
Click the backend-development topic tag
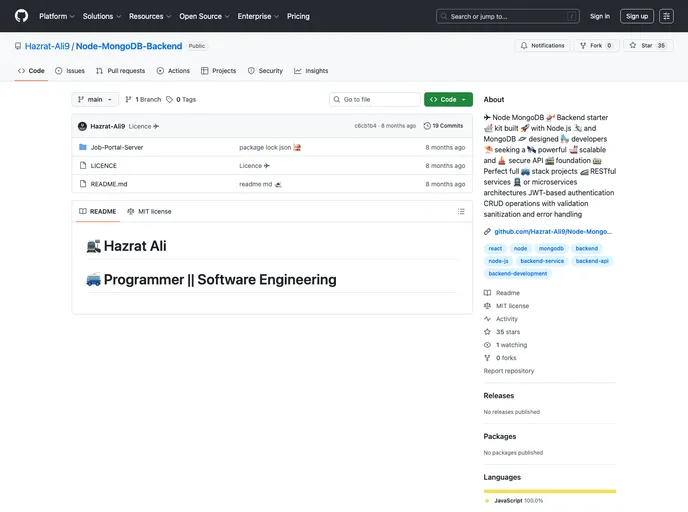point(518,274)
